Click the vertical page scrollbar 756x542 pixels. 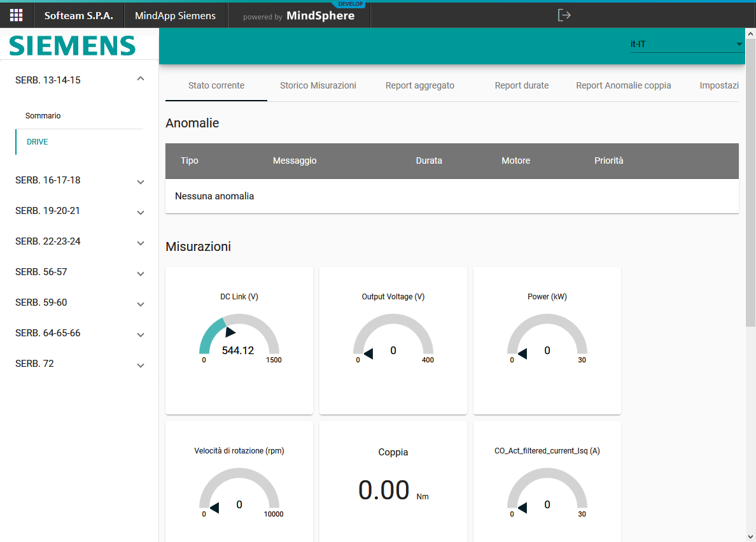click(x=750, y=191)
